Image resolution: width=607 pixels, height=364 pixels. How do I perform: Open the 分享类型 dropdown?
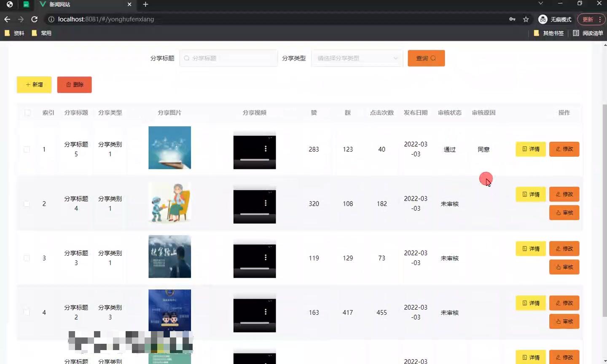pyautogui.click(x=357, y=58)
